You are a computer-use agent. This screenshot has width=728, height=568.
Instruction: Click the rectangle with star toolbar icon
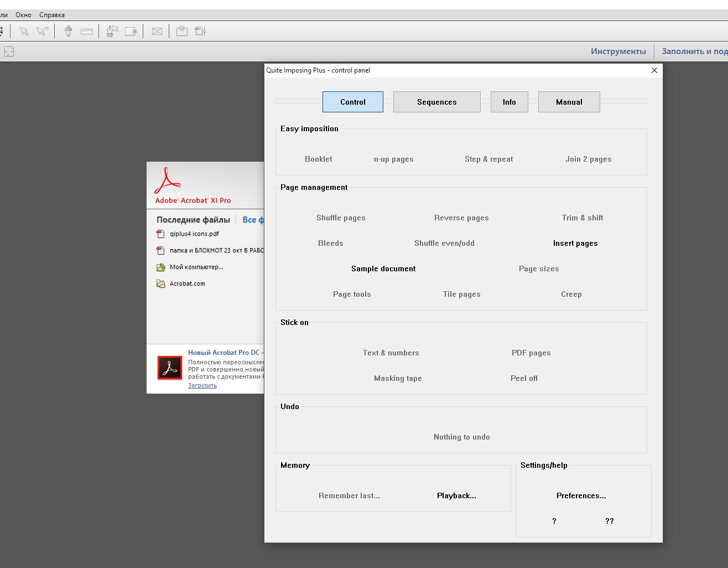(131, 32)
